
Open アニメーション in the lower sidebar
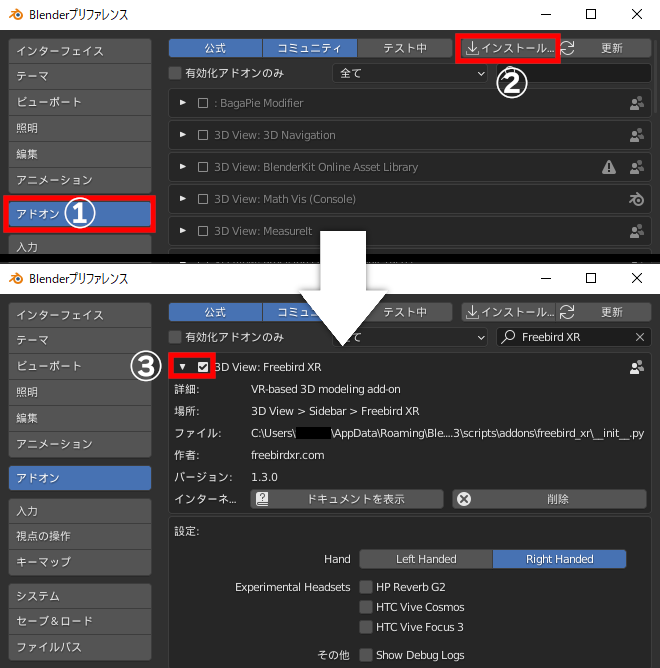pyautogui.click(x=80, y=444)
